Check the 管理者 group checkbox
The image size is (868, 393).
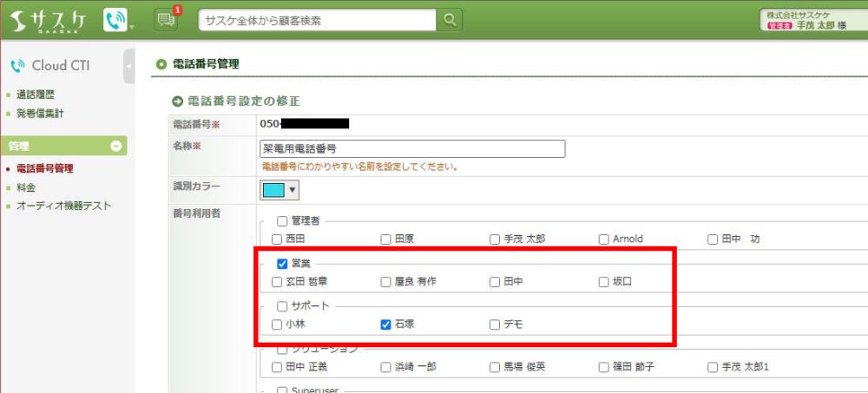(x=282, y=221)
